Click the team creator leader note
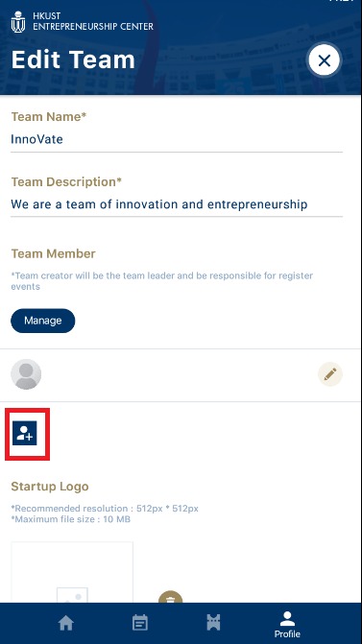The width and height of the screenshot is (362, 644). pos(162,281)
